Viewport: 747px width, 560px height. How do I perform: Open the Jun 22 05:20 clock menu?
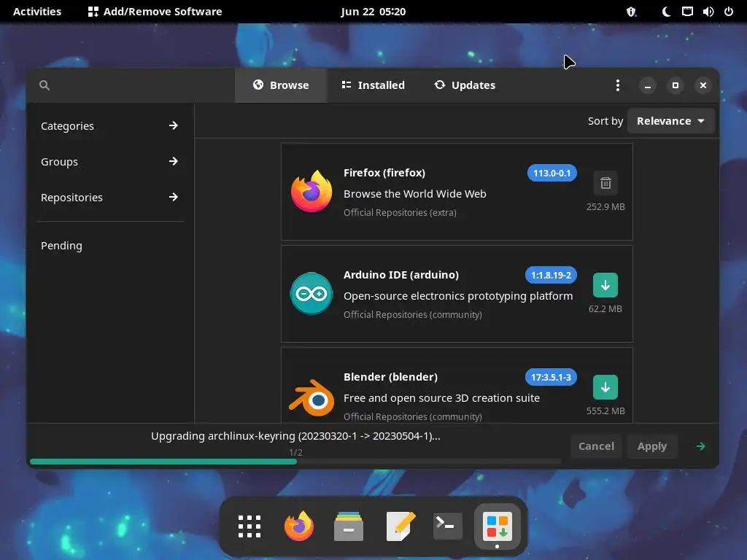coord(373,12)
